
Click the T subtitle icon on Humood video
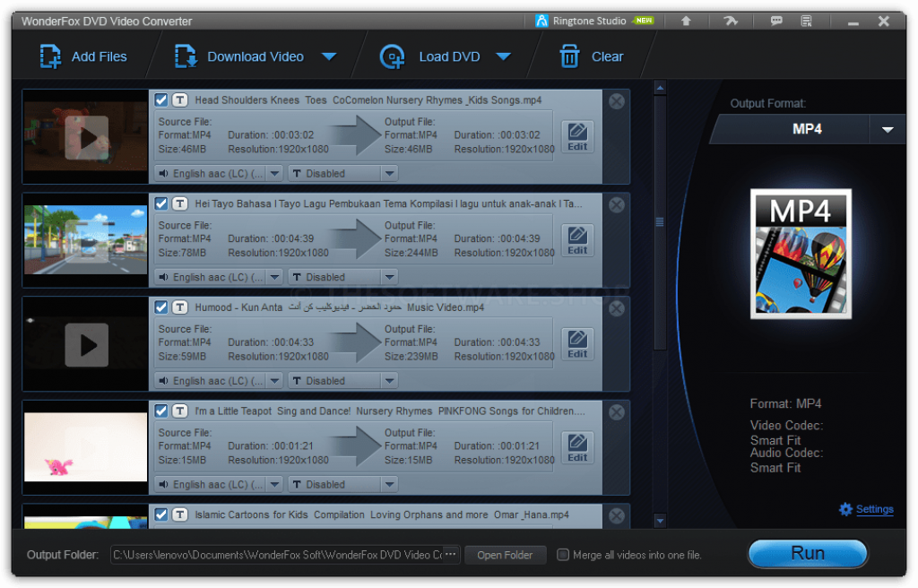179,307
